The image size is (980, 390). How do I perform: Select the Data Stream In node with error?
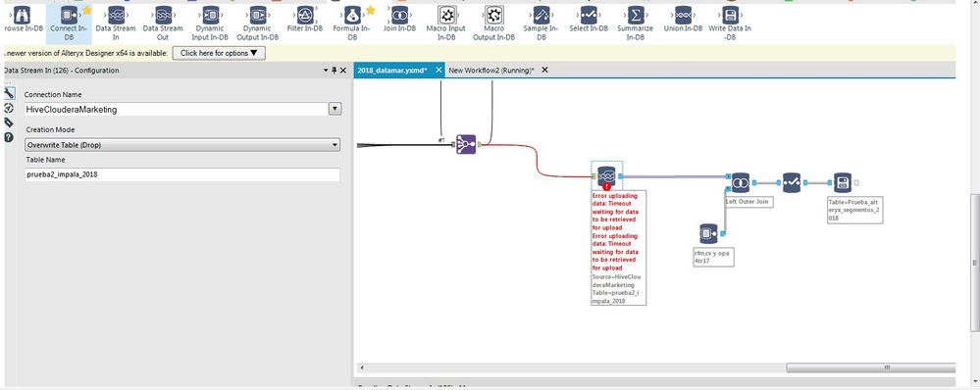[606, 176]
